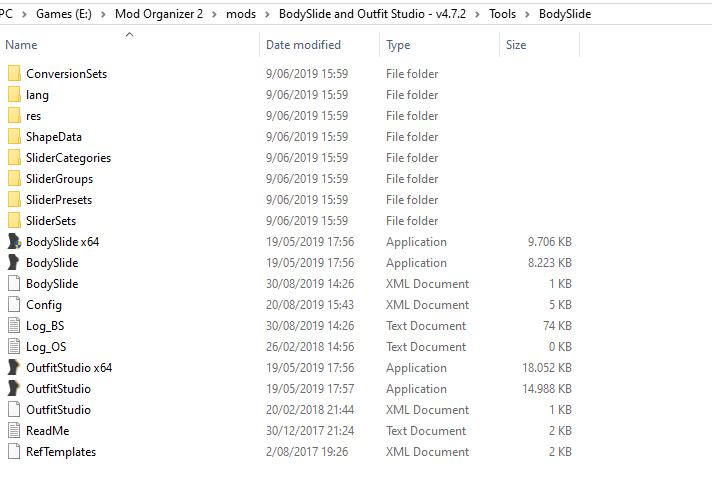712x499 pixels.
Task: Go to mods folder in breadcrumb
Action: point(241,14)
